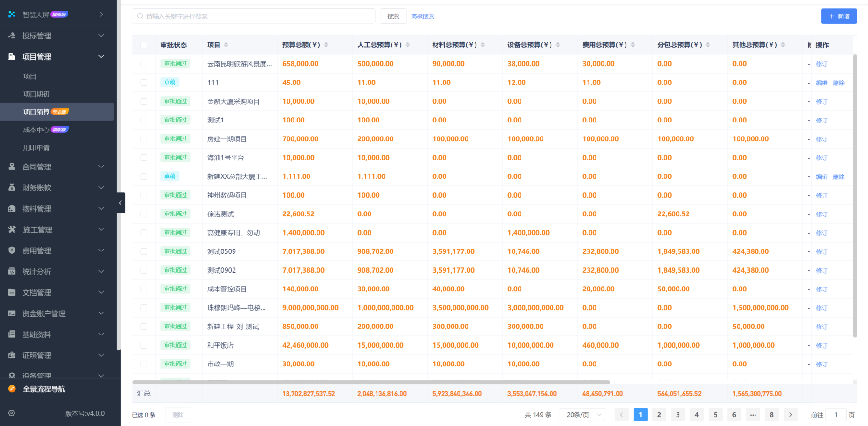Open the 成本中心 submenu item
Viewport: 868px width, 426px height.
pyautogui.click(x=36, y=130)
